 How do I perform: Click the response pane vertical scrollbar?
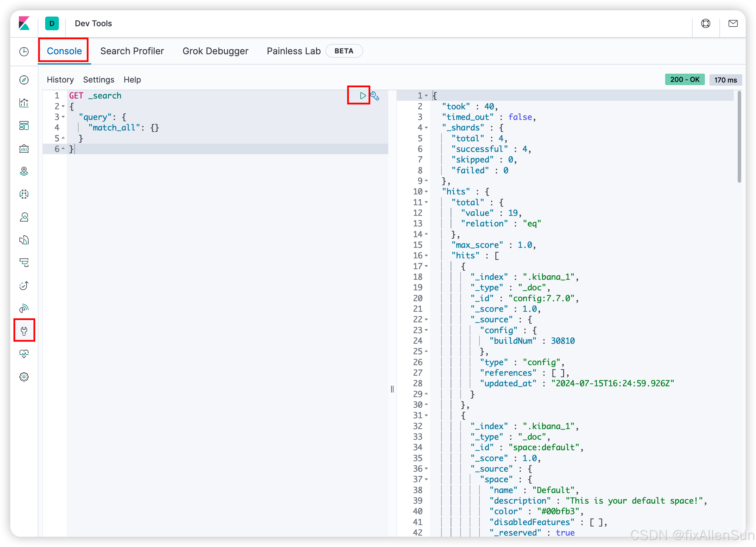click(x=739, y=137)
